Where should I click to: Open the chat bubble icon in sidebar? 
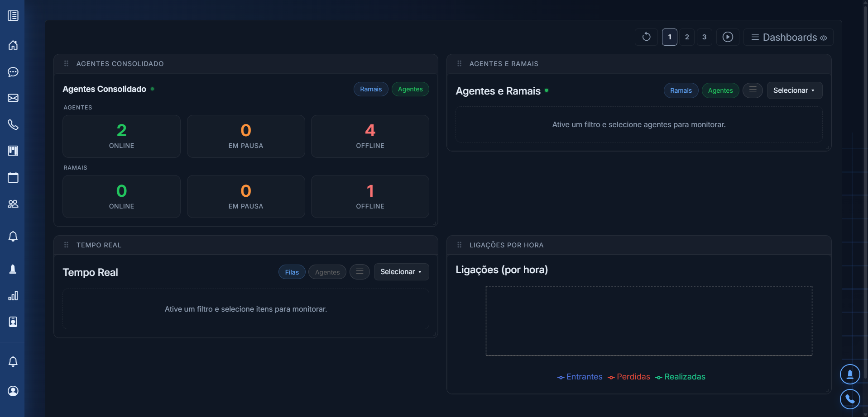tap(13, 72)
